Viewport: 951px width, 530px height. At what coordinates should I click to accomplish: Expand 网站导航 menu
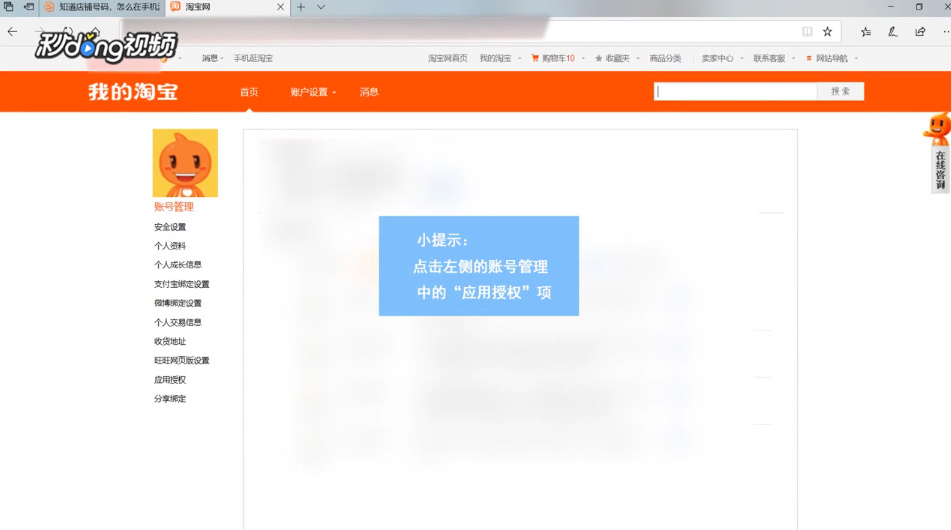tap(832, 58)
